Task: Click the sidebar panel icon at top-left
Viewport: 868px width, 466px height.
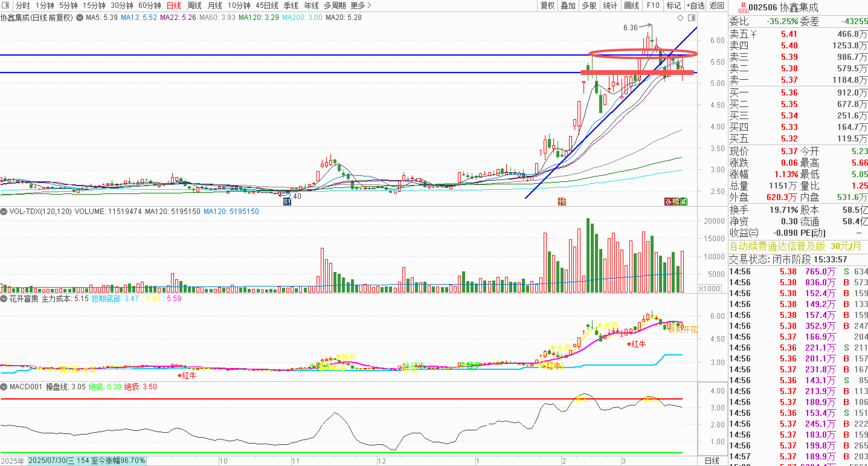Action: pyautogui.click(x=5, y=5)
